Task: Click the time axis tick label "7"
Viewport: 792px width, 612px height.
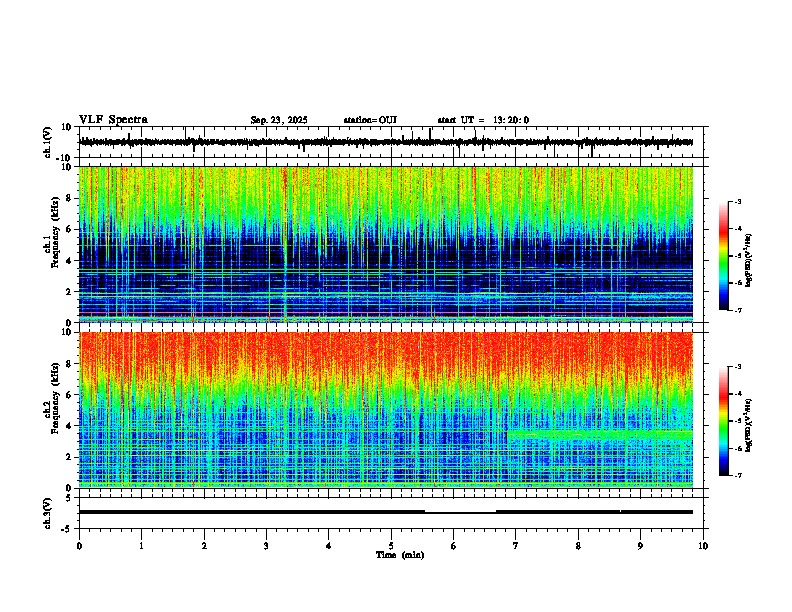Action: click(516, 546)
